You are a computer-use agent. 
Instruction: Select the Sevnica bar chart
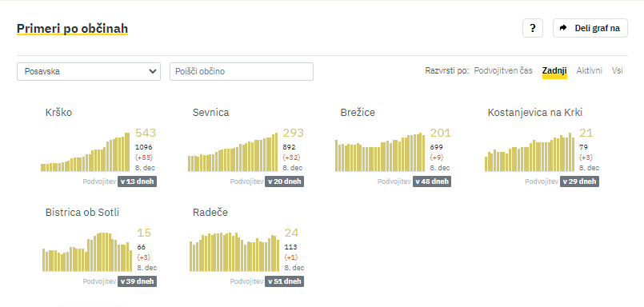(x=233, y=151)
